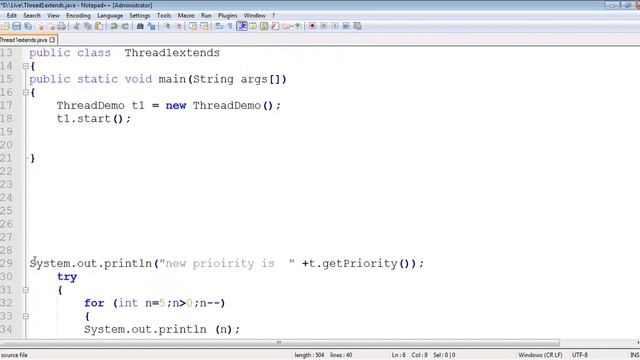
Task: Open the Folder as Workspace icon
Action: (287, 26)
